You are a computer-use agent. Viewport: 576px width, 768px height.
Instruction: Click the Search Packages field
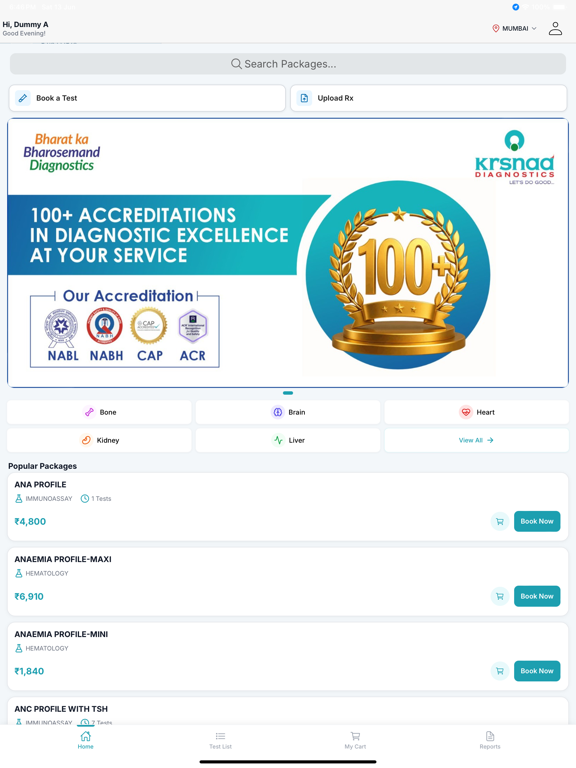[288, 64]
